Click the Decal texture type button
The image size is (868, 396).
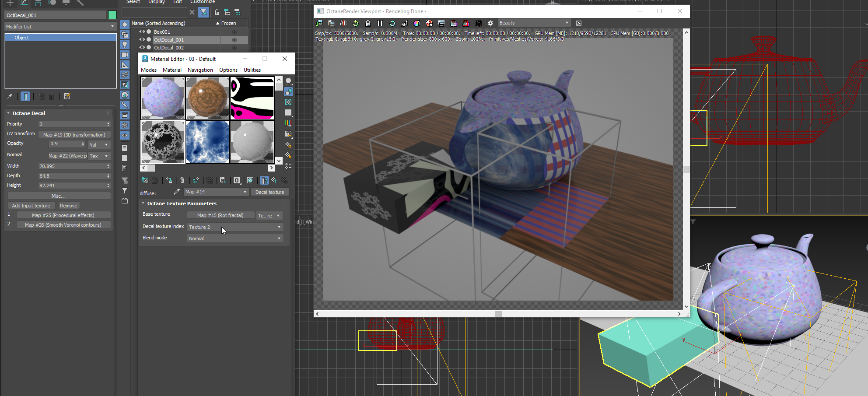(270, 192)
